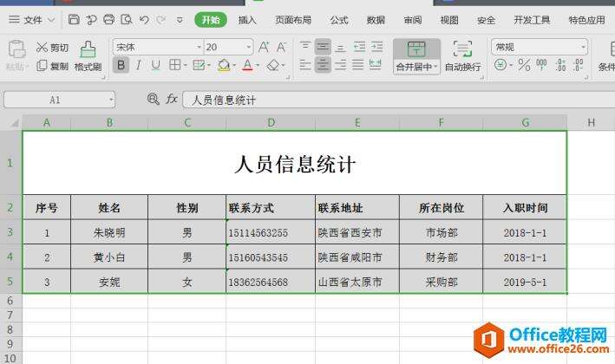Click the borders icon
Viewport: 615px width, 364px height.
(174, 65)
